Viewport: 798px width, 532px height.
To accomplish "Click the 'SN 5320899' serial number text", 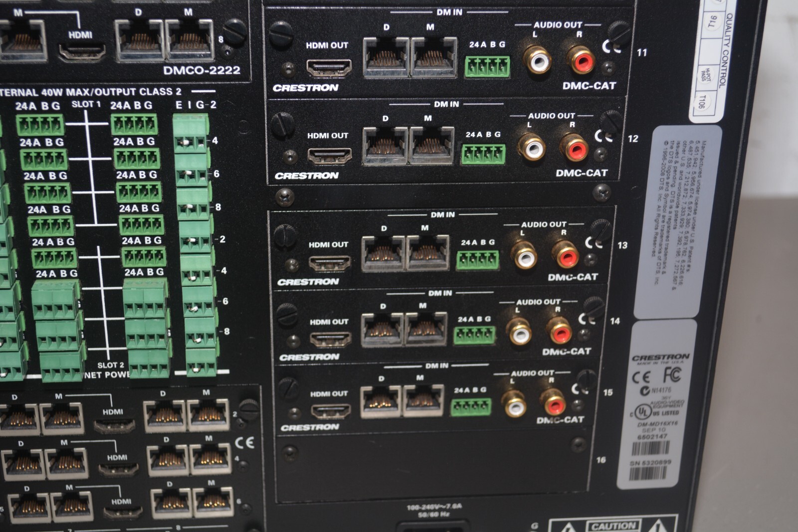I will click(650, 463).
